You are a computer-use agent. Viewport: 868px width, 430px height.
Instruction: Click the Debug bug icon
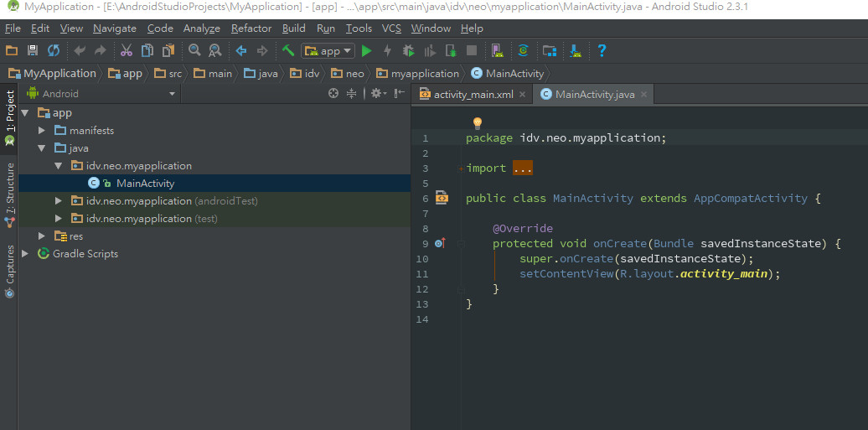(x=409, y=51)
